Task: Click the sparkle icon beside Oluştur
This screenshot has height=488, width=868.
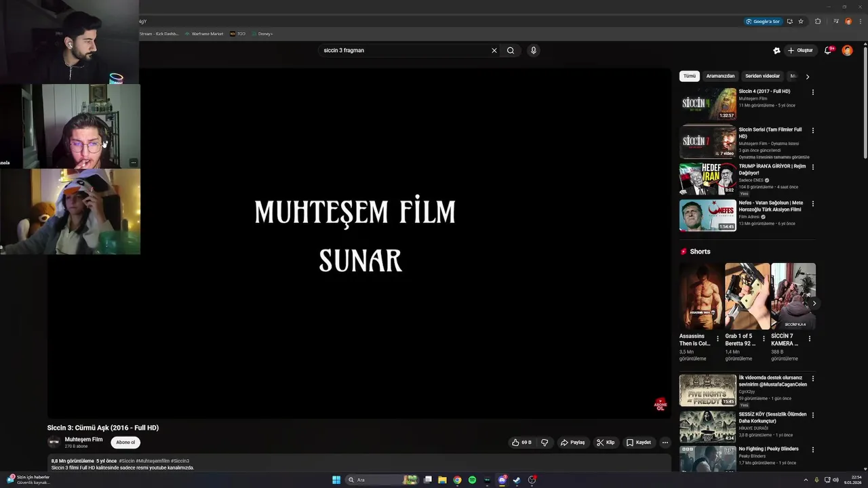Action: (776, 50)
